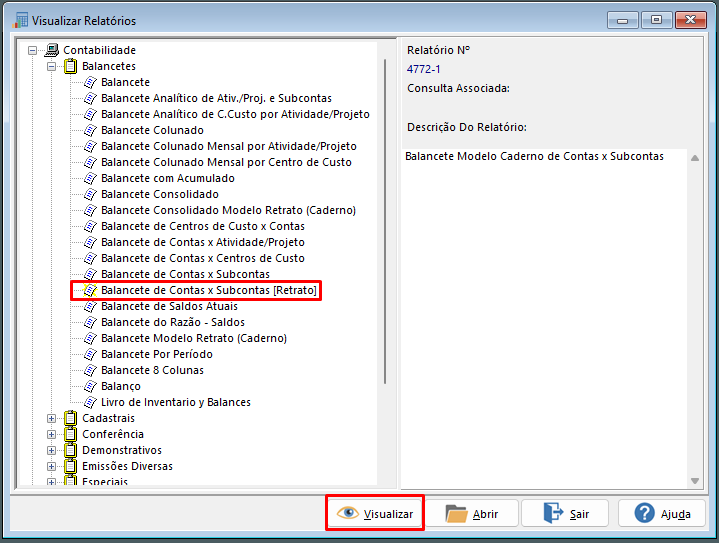Select Balancete de Contas x Subcontas report
This screenshot has height=543, width=719.
pyautogui.click(x=185, y=274)
